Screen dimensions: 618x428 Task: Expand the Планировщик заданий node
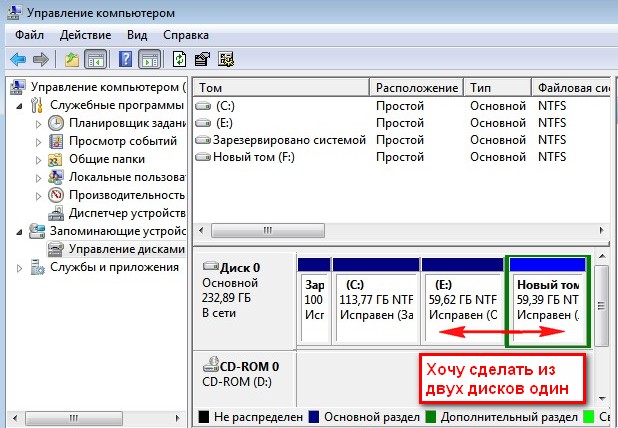[38, 124]
